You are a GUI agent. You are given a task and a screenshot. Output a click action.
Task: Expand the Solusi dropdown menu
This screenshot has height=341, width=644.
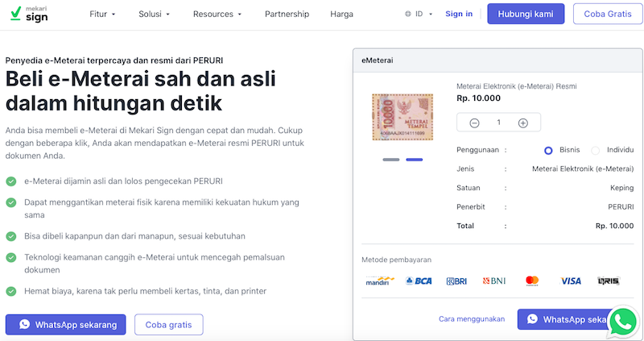click(154, 14)
